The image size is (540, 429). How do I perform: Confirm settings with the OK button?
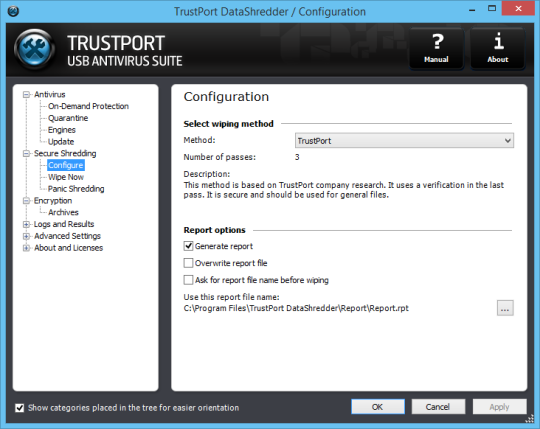click(378, 407)
